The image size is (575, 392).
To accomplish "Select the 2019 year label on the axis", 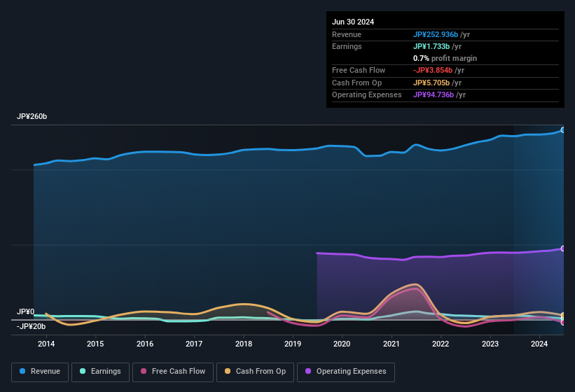I will [x=293, y=344].
